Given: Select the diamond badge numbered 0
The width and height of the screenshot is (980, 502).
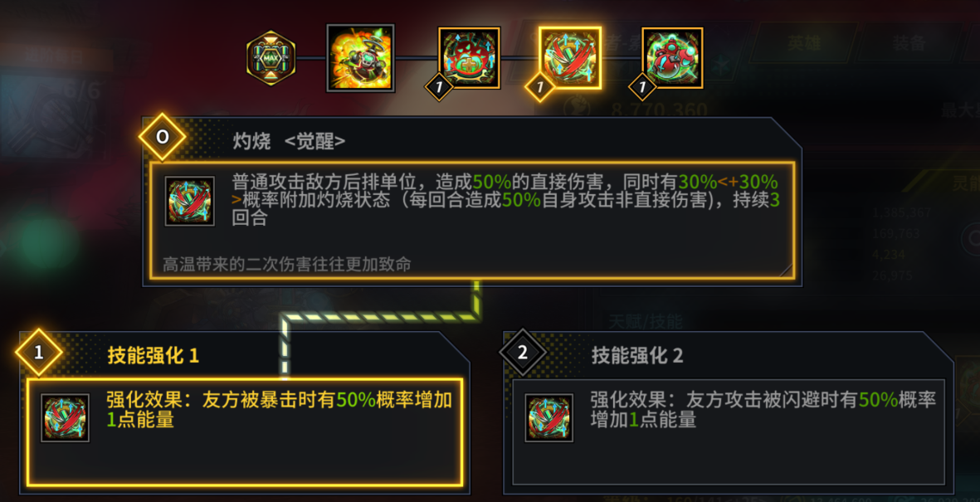Looking at the screenshot, I should (x=162, y=137).
